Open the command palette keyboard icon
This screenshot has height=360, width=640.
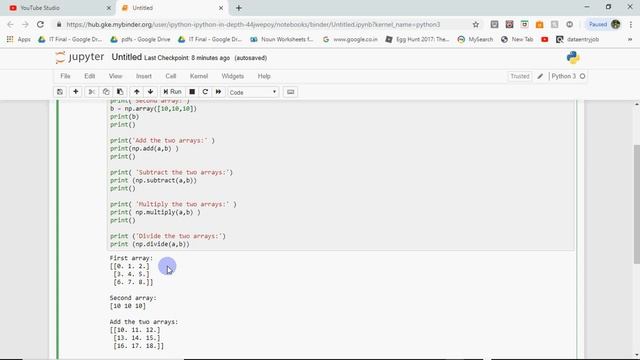[291, 92]
